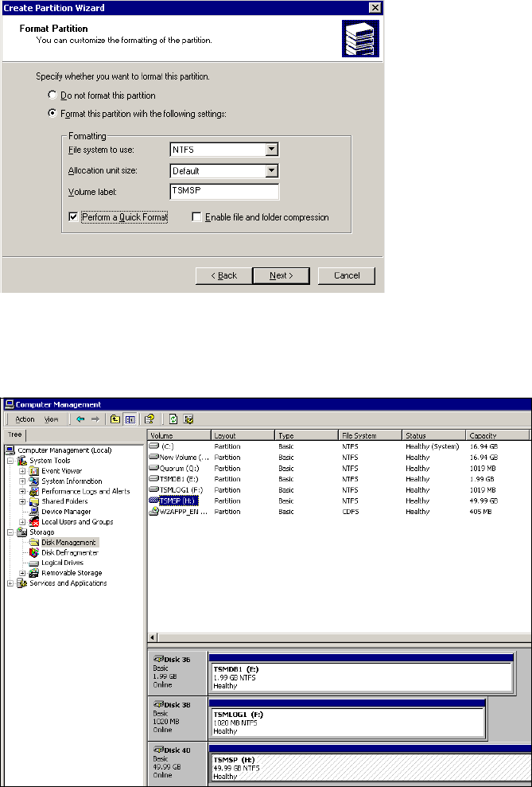
Task: Click the Next button in wizard
Action: (x=281, y=275)
